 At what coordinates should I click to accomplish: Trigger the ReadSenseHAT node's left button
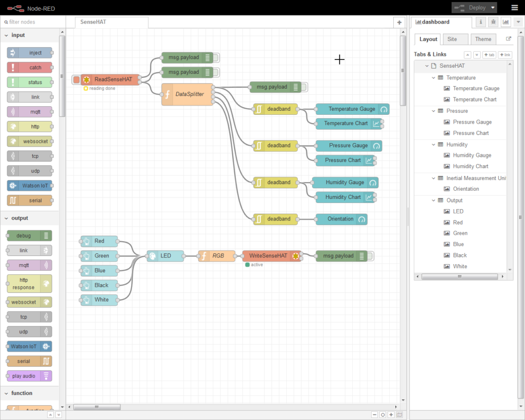[x=76, y=79]
